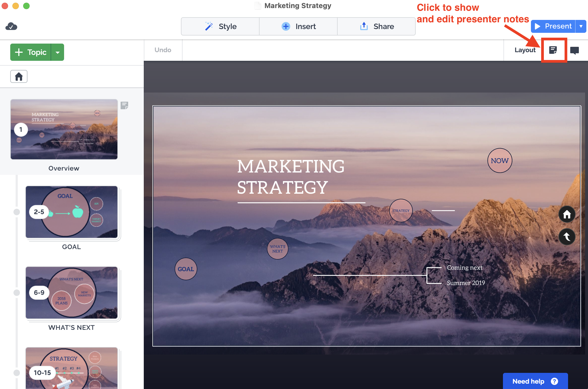Click the NOW circle on the canvas
588x389 pixels.
click(500, 161)
